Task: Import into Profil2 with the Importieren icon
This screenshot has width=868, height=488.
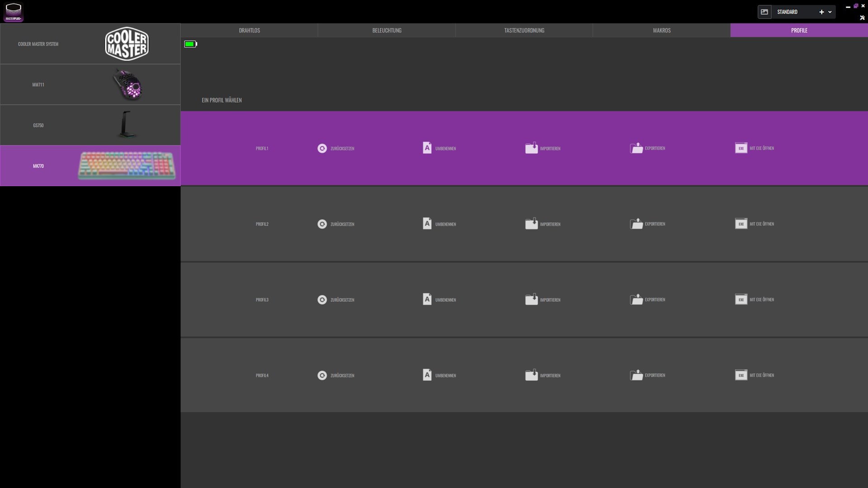Action: (x=531, y=224)
